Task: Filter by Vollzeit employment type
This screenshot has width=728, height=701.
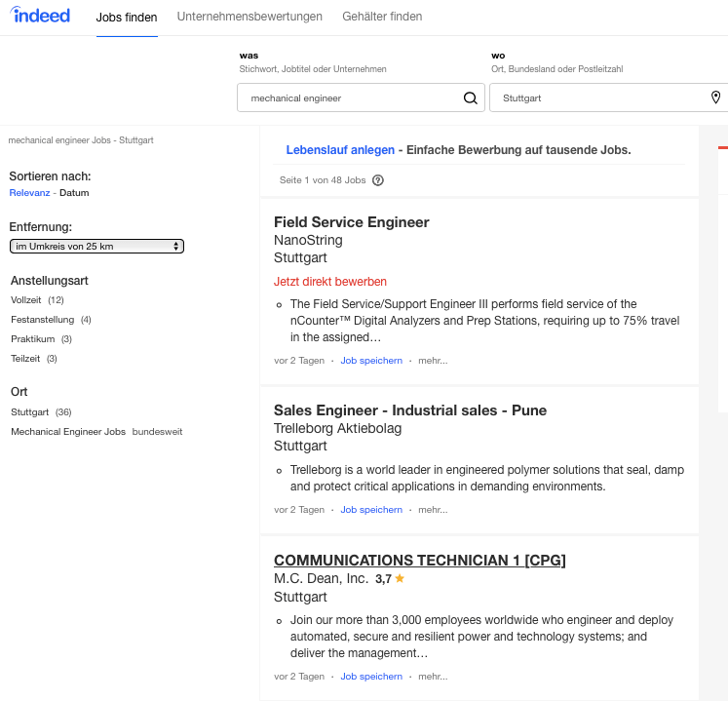Action: click(27, 300)
